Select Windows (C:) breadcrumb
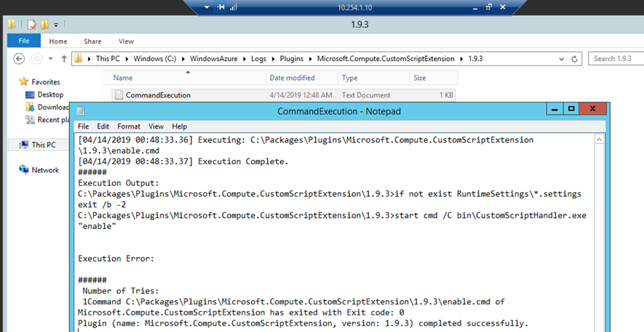This screenshot has width=644, height=332. click(x=155, y=59)
